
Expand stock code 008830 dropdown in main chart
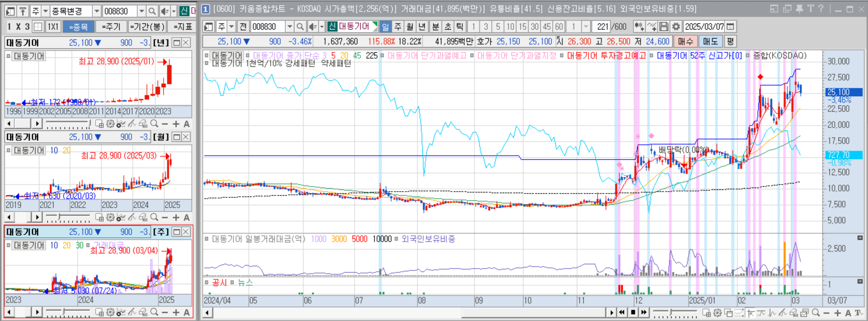[289, 27]
